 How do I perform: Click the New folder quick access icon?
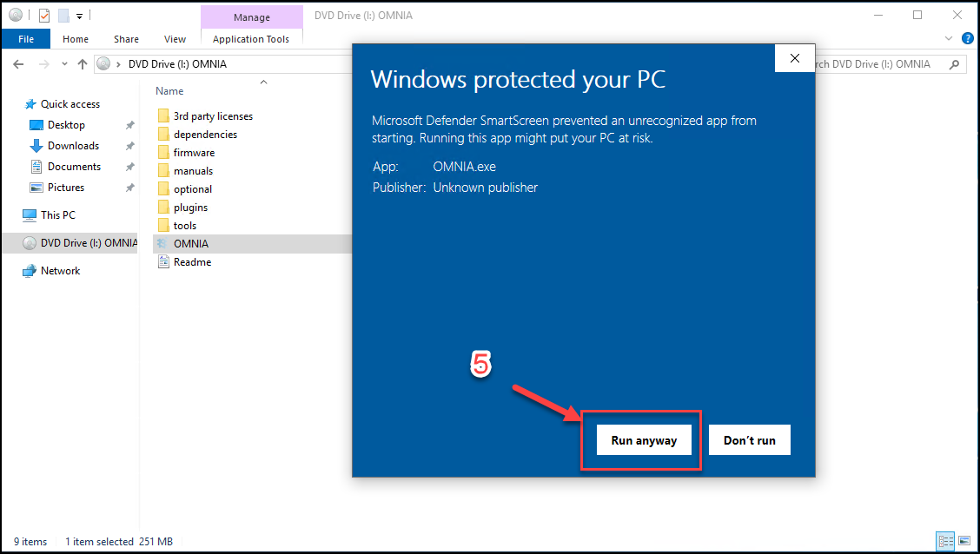point(63,16)
